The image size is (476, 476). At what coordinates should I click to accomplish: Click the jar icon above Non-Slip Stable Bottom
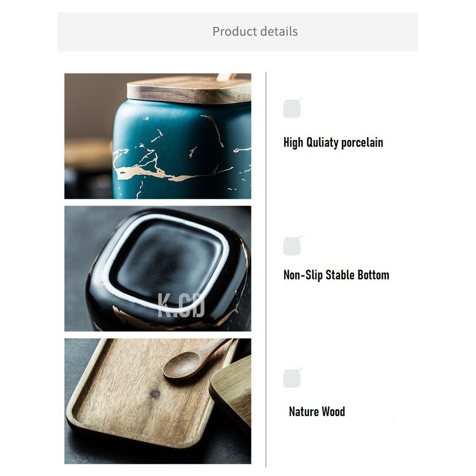pyautogui.click(x=292, y=246)
